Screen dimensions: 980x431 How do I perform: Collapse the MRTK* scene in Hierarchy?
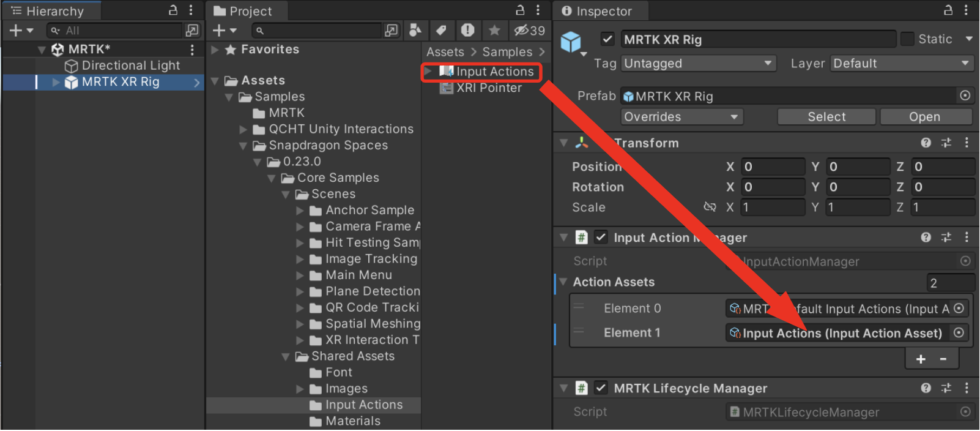[42, 50]
